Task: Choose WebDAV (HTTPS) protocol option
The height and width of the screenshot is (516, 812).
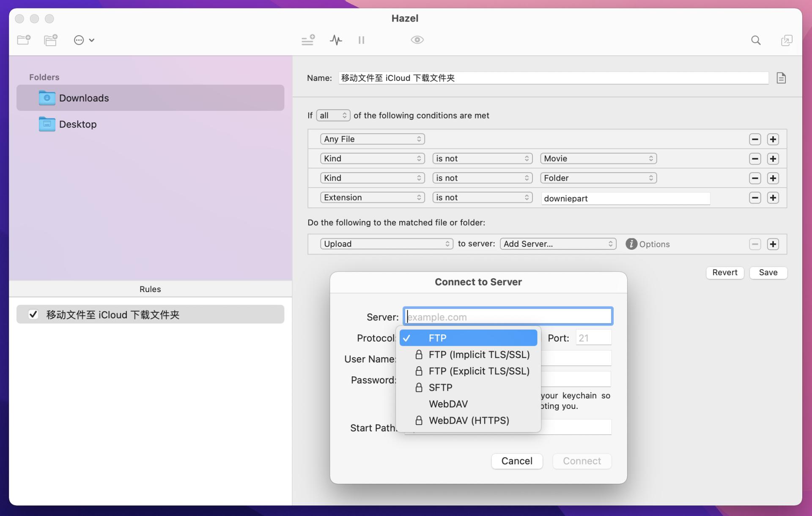Action: (469, 420)
